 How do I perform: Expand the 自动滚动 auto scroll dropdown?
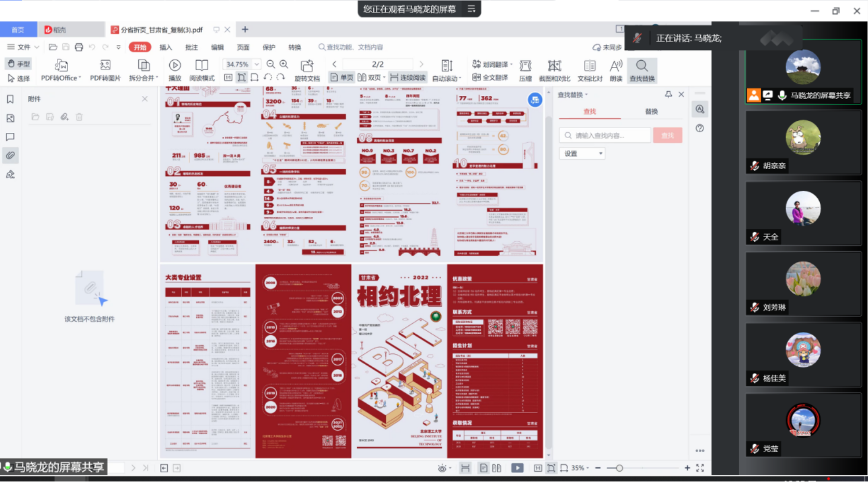[460, 79]
